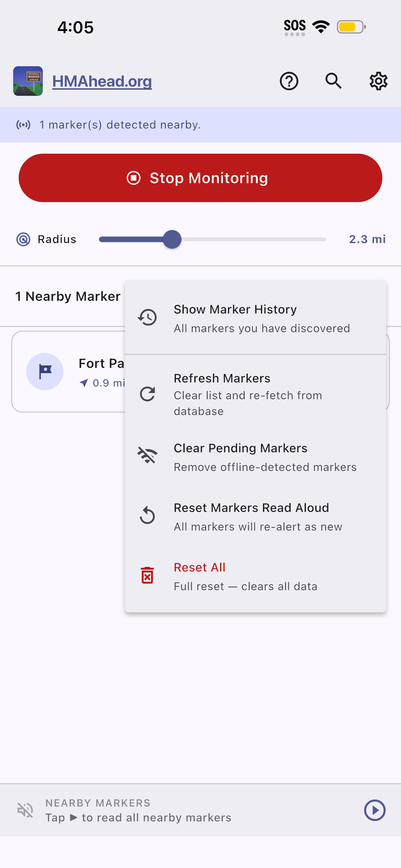Screen dimensions: 401x868
Task: Open marker search magnifier icon
Action: click(334, 81)
